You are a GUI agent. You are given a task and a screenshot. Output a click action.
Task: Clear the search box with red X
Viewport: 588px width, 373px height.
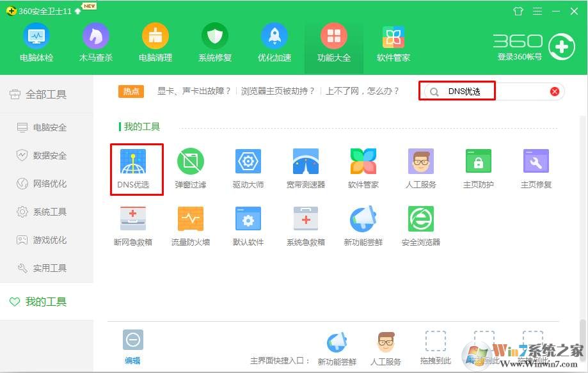click(x=555, y=91)
